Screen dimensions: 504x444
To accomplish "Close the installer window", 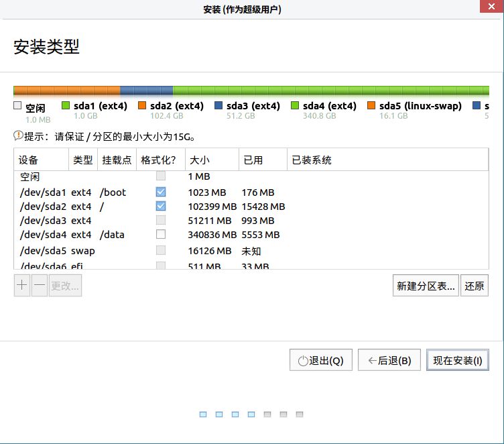I will 491,7.
